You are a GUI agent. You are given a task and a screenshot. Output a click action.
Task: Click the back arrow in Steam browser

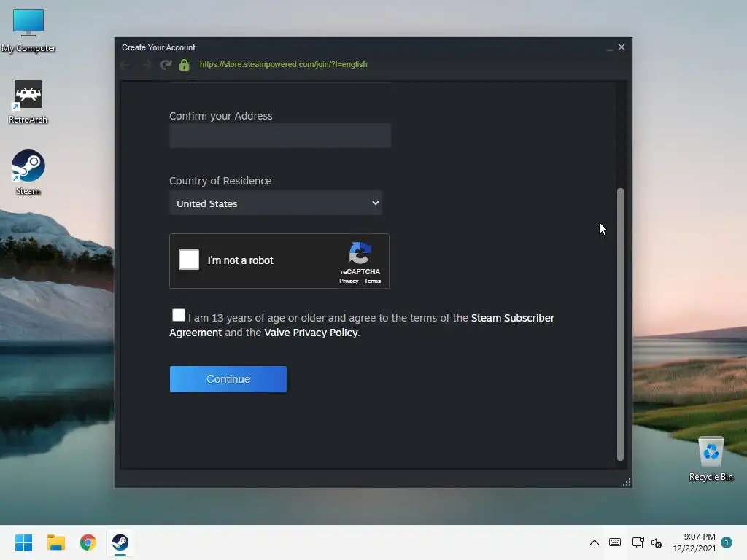(x=125, y=65)
